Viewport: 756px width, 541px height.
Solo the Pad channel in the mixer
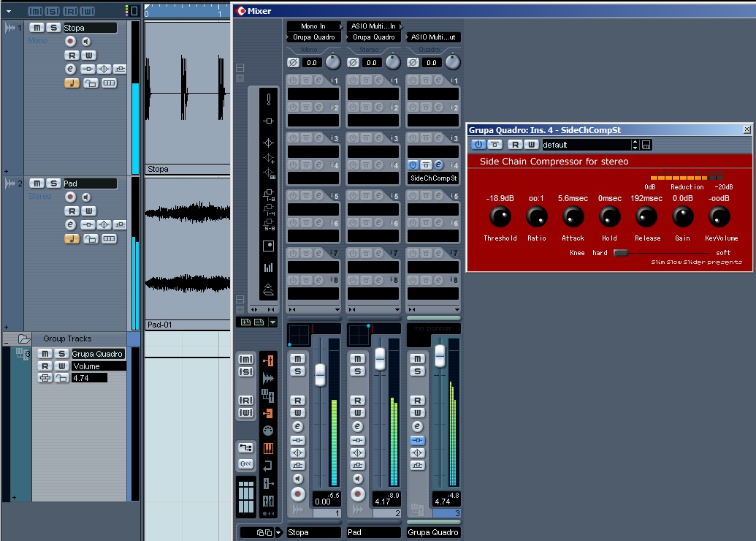point(357,371)
